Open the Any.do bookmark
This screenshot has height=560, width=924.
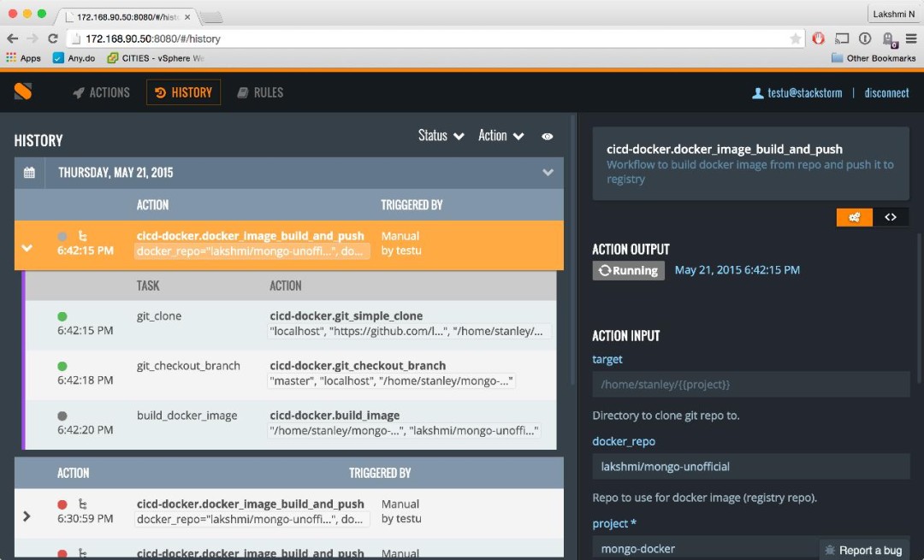(x=74, y=57)
